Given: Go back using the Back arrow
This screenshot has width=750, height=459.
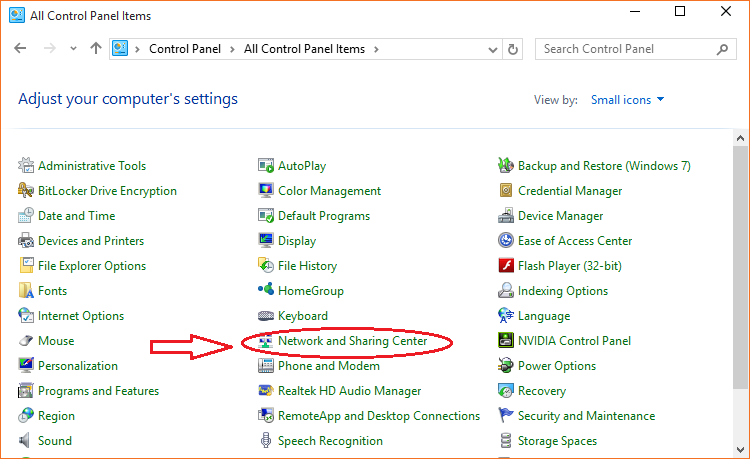Looking at the screenshot, I should point(20,48).
